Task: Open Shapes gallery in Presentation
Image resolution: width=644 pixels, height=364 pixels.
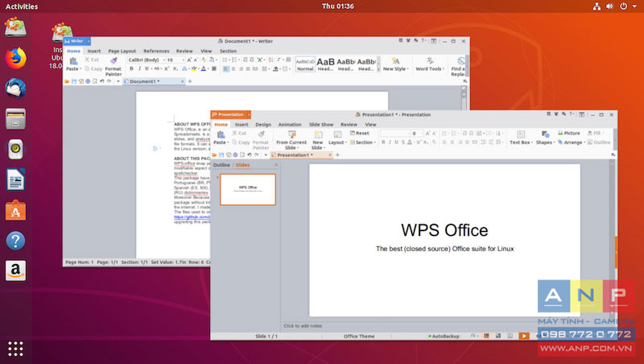Action: [545, 138]
